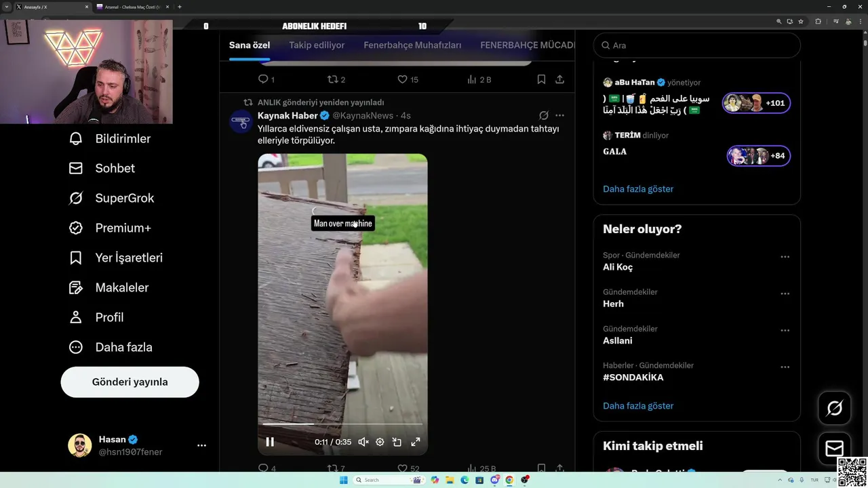Click the Man over machine video caption
The image size is (868, 488).
[x=342, y=223]
